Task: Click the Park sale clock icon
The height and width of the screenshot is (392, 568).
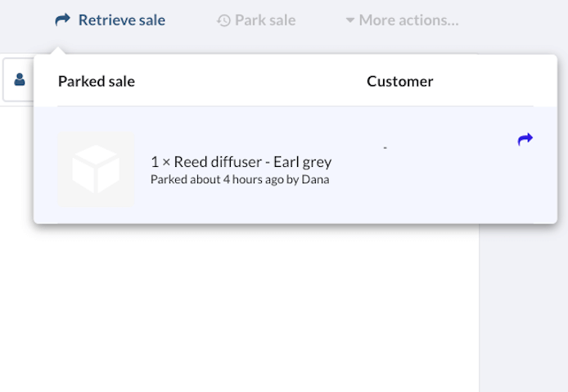Action: click(x=223, y=20)
